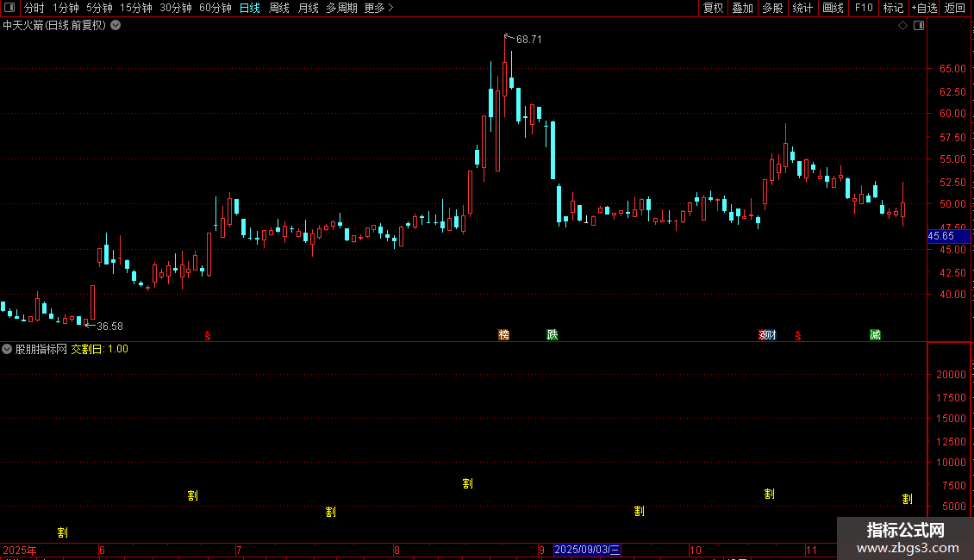The height and width of the screenshot is (560, 974).
Task: Click the 割 marker in July
Action: 330,513
